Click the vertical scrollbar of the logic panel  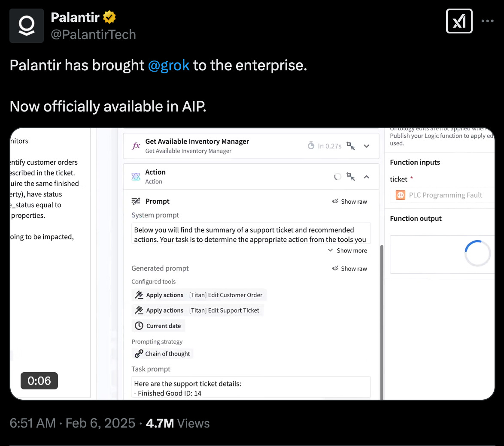[382, 322]
